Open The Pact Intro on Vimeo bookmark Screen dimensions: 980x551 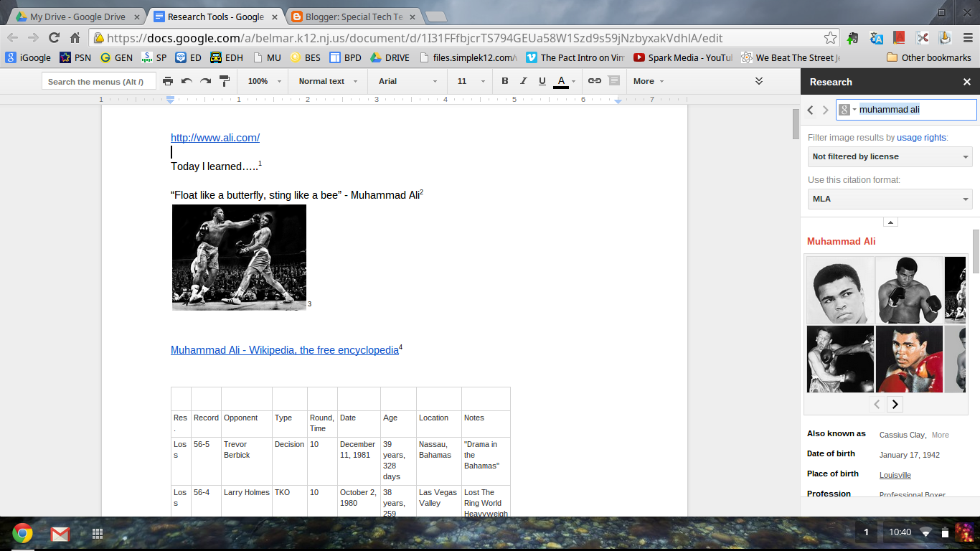pos(575,57)
